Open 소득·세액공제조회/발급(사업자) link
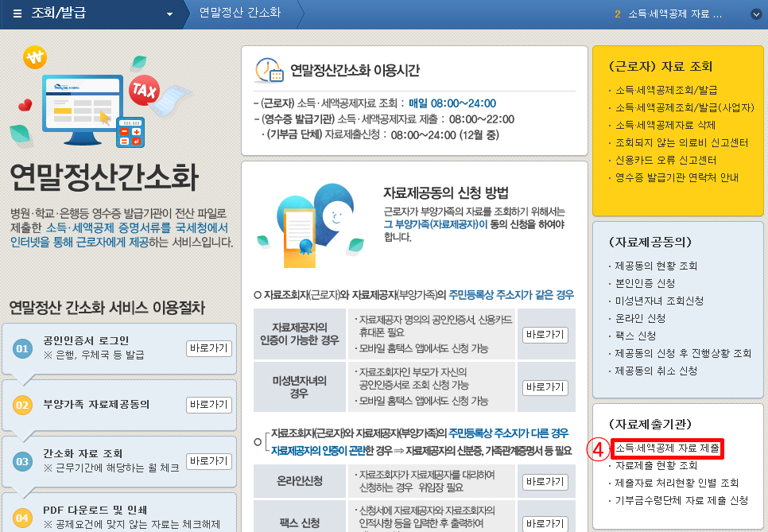The image size is (768, 532). point(685,108)
